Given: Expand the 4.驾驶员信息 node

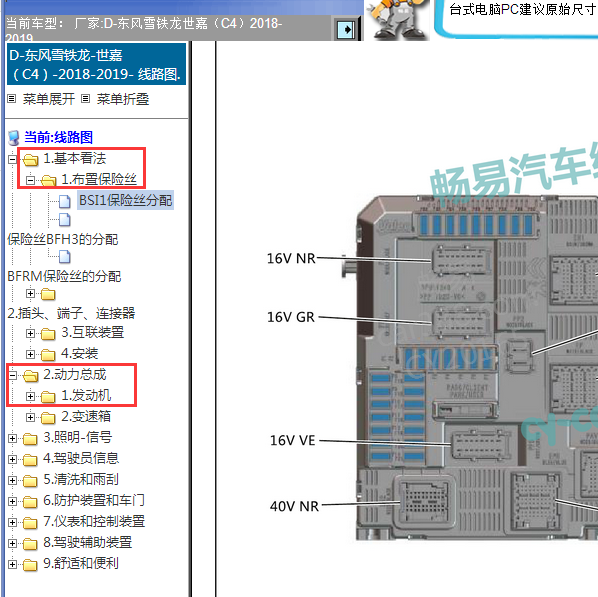Looking at the screenshot, I should tap(12, 460).
